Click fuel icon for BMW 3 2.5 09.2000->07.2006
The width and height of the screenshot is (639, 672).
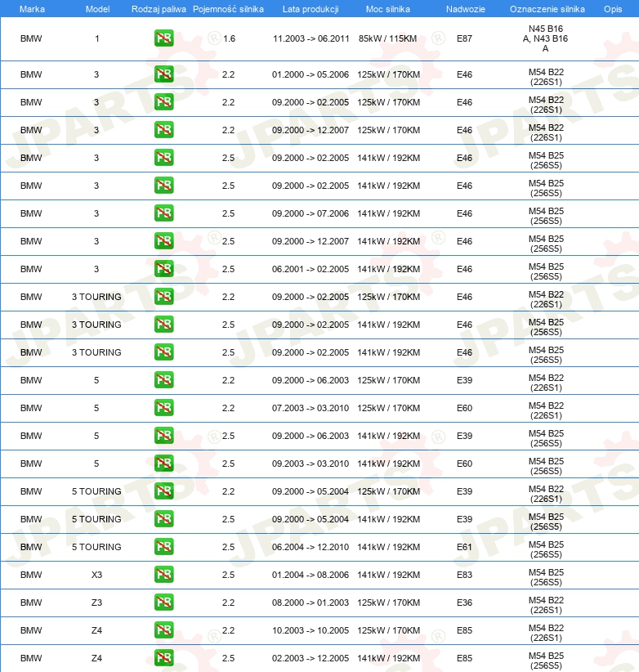coord(164,213)
